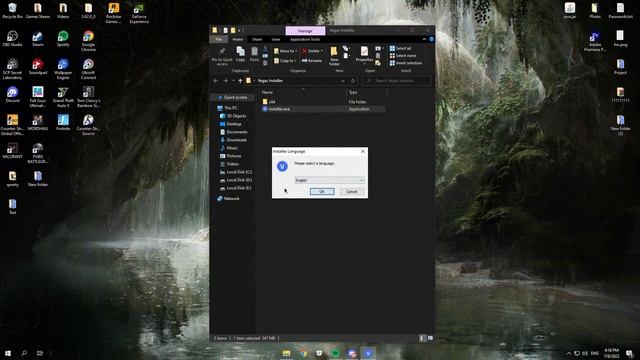Click the Search Vegas Installer field

397,81
